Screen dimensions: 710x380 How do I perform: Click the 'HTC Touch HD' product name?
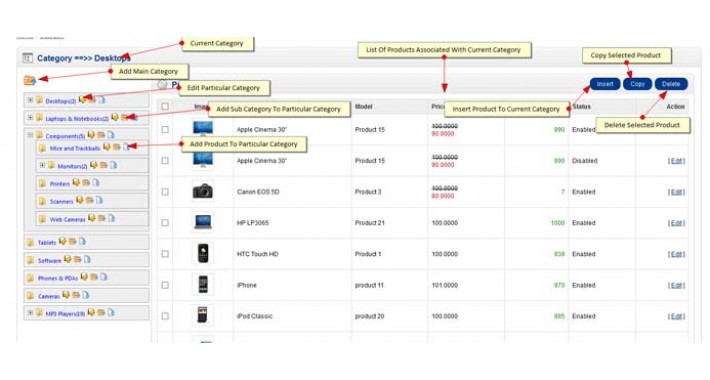[x=258, y=254]
